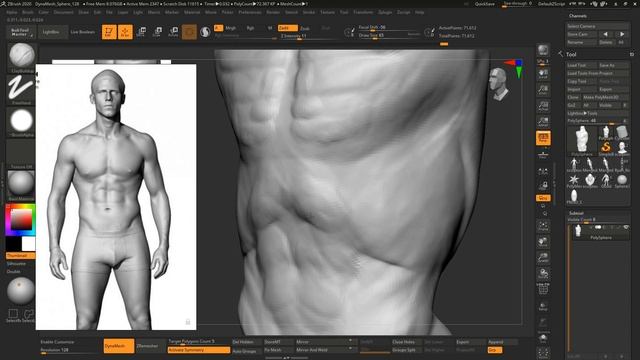Click the QuickSave button
This screenshot has width=640, height=360.
coord(484,4)
